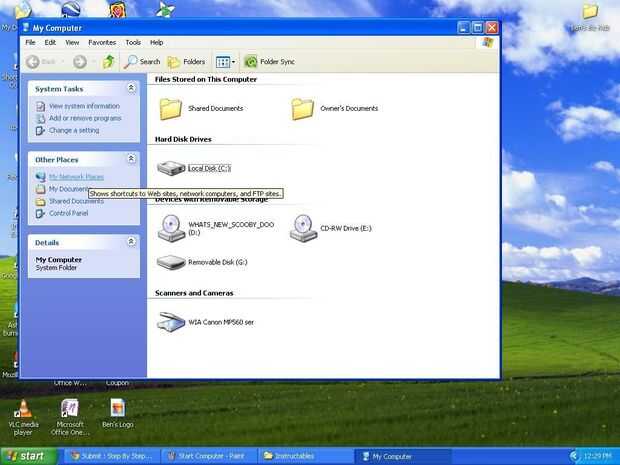Open the Favorites menu
Viewport: 620px width, 465px height.
pos(102,42)
